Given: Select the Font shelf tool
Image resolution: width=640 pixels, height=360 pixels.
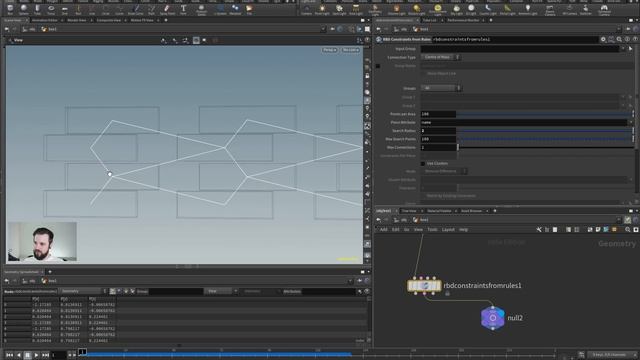Looking at the screenshot, I should pyautogui.click(x=183, y=9).
